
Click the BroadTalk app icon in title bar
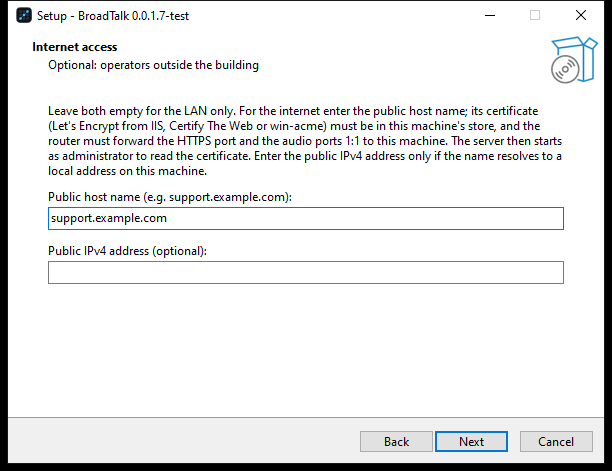(x=24, y=16)
